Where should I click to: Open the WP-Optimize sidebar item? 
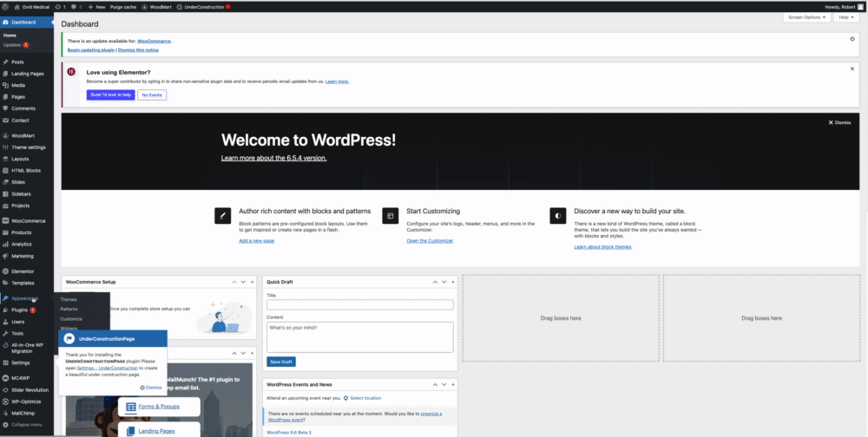[27, 401]
